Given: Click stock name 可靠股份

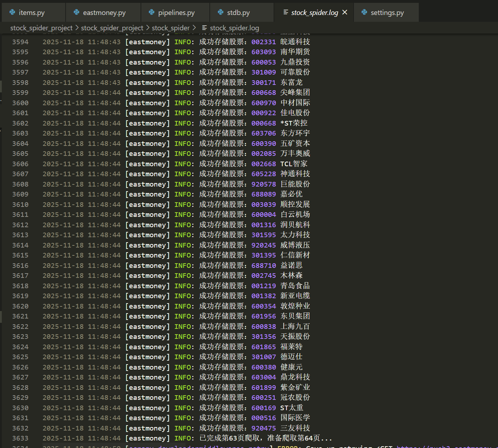Looking at the screenshot, I should [x=295, y=72].
